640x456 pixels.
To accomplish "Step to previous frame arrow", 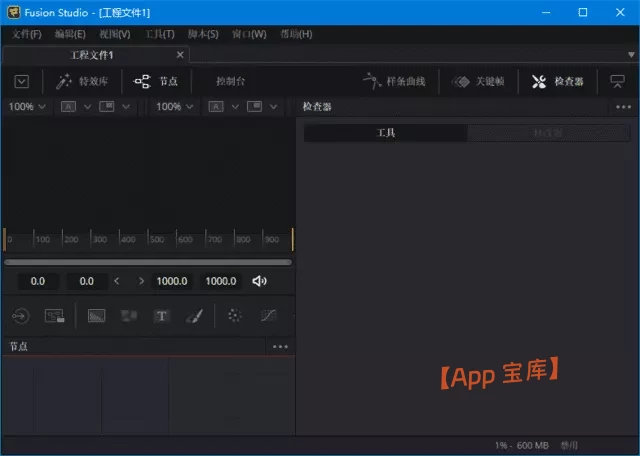I will (x=117, y=281).
